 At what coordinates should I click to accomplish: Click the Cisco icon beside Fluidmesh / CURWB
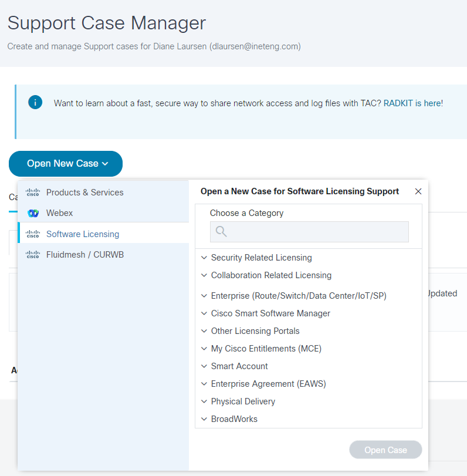tap(32, 254)
